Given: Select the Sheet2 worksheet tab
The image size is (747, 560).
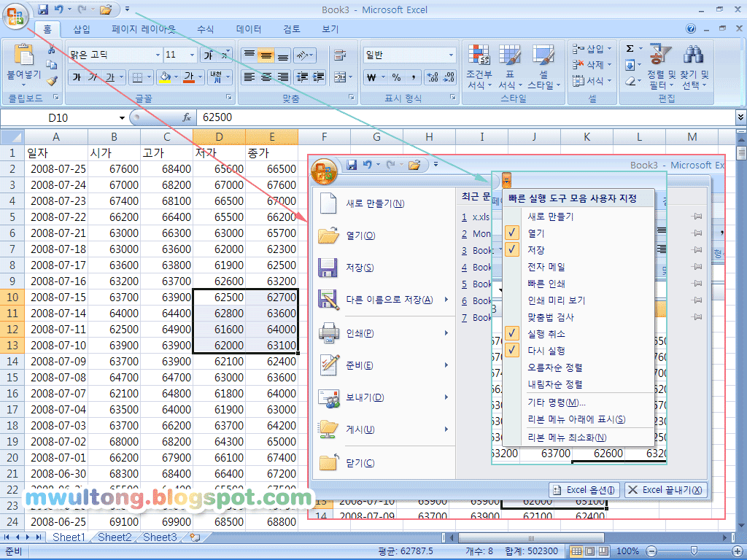Looking at the screenshot, I should click(x=115, y=537).
